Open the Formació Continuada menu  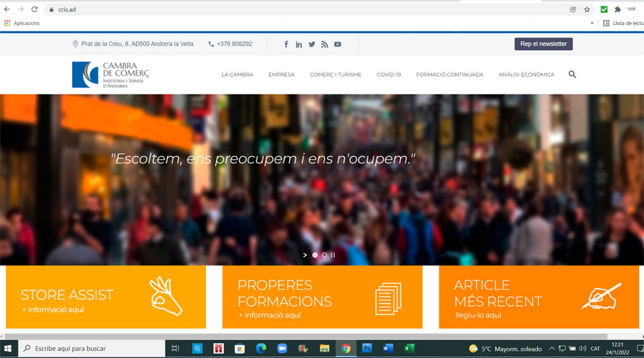(449, 74)
